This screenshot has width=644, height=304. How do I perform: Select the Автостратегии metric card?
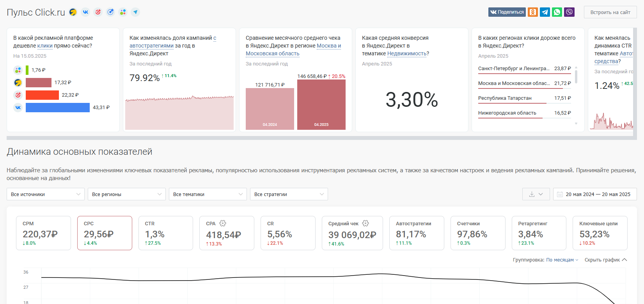[417, 233]
